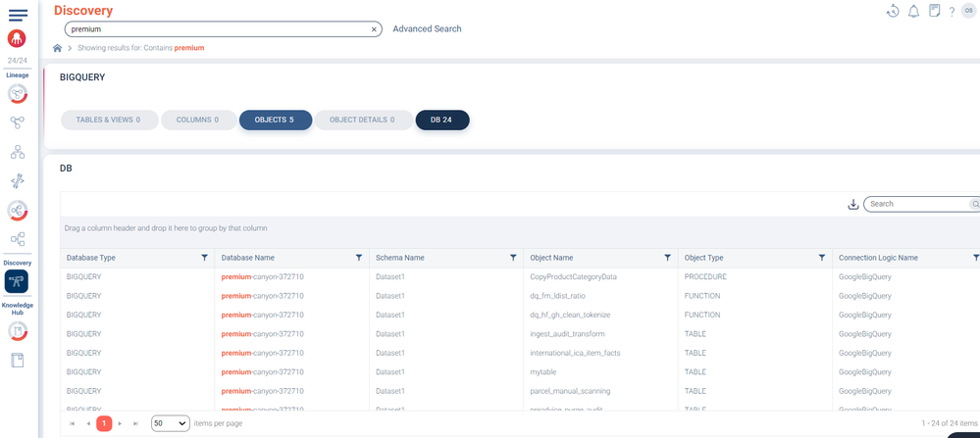Open notifications bell icon

[x=913, y=11]
